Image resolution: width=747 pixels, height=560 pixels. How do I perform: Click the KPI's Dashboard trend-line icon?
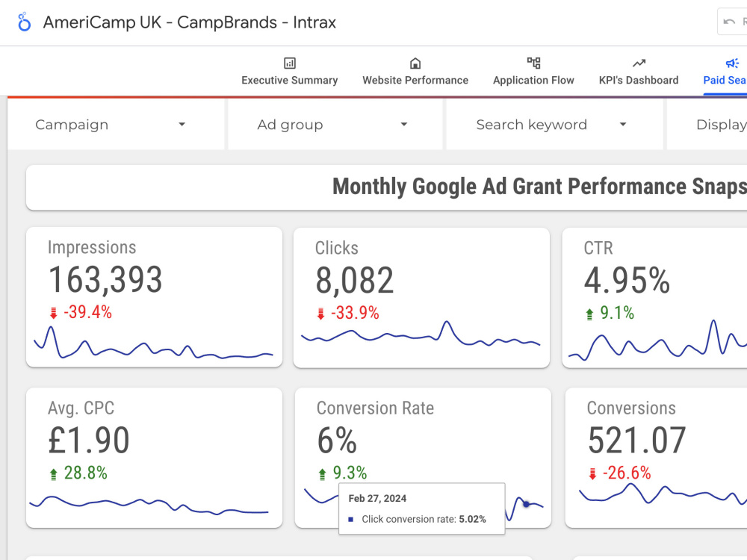click(639, 63)
